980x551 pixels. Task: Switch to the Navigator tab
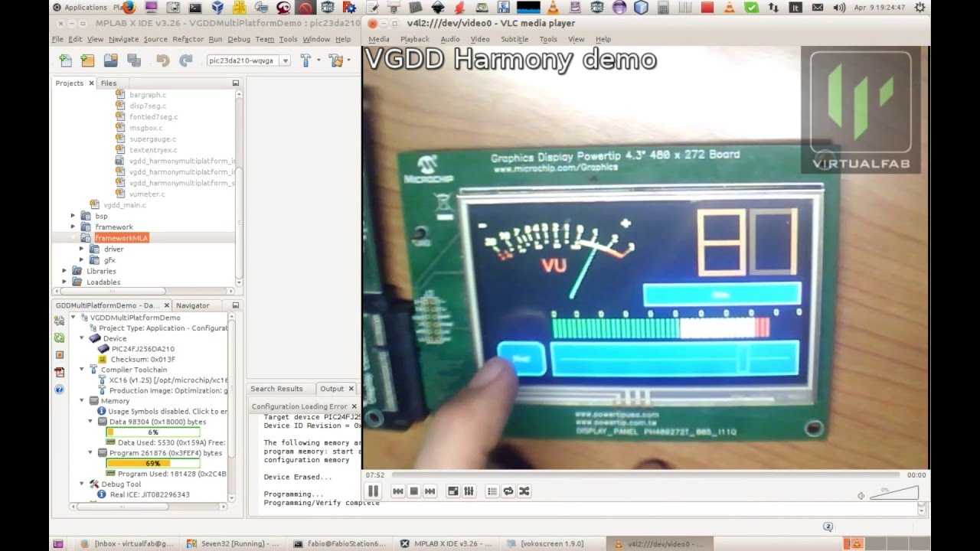pyautogui.click(x=193, y=305)
